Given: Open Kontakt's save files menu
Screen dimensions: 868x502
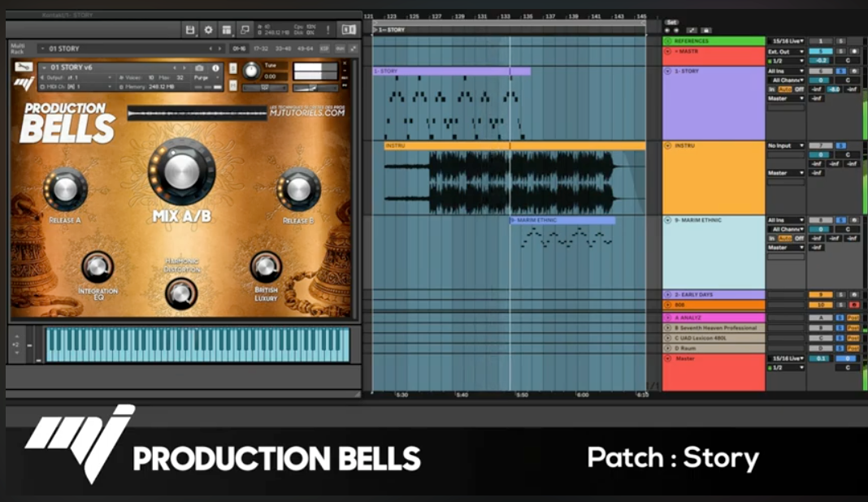Looking at the screenshot, I should point(190,30).
